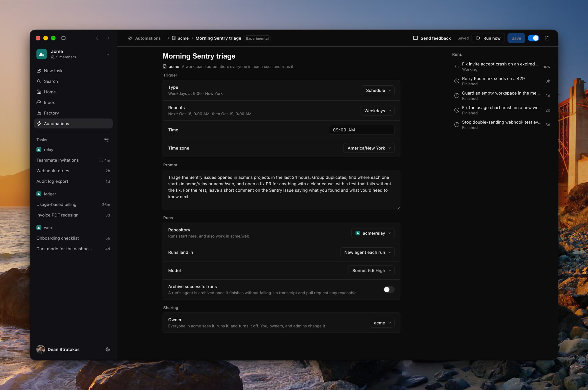Open New task in sidebar

pyautogui.click(x=73, y=71)
